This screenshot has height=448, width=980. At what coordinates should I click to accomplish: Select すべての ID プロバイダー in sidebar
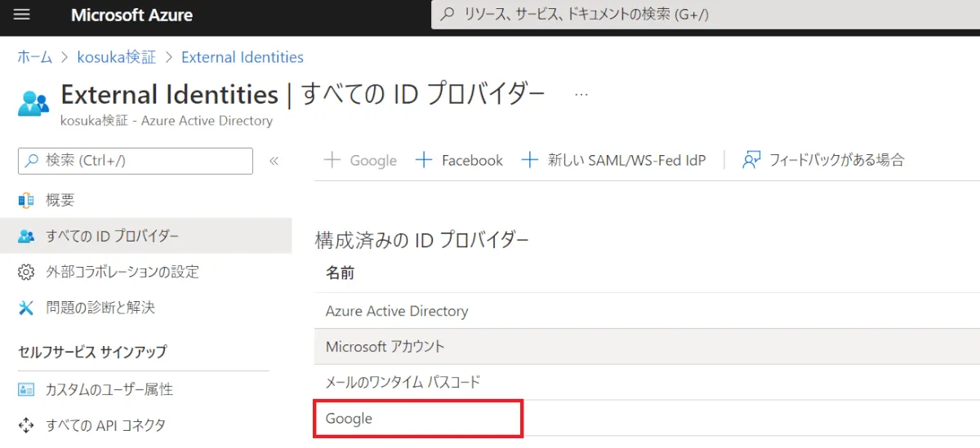112,237
